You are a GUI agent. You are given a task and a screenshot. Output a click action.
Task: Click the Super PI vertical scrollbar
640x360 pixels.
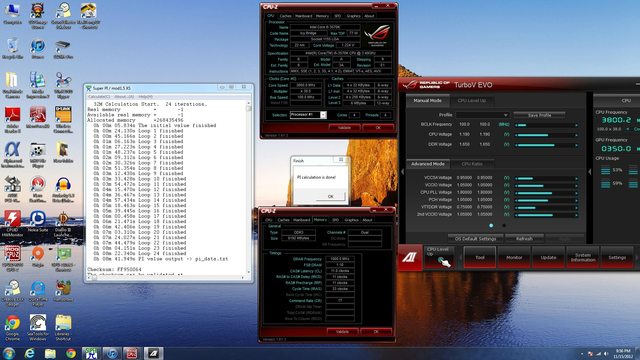click(249, 189)
